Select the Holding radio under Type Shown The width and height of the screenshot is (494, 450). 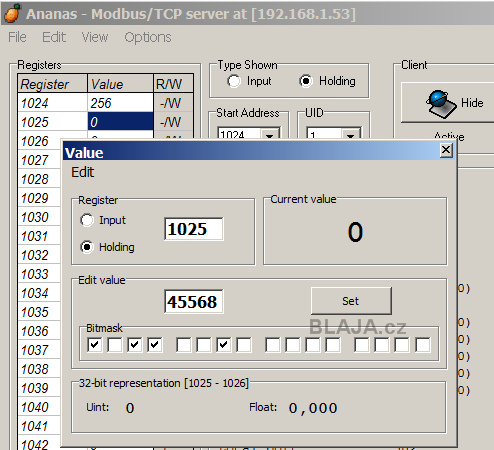[306, 81]
